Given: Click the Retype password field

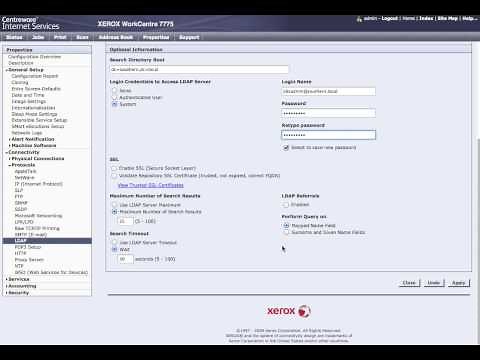Looking at the screenshot, I should pos(329,135).
